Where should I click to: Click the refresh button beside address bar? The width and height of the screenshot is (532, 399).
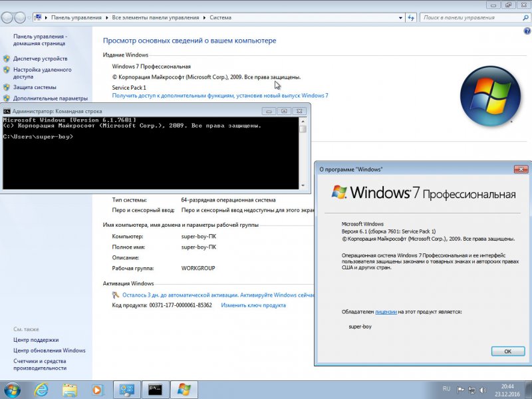pos(411,18)
